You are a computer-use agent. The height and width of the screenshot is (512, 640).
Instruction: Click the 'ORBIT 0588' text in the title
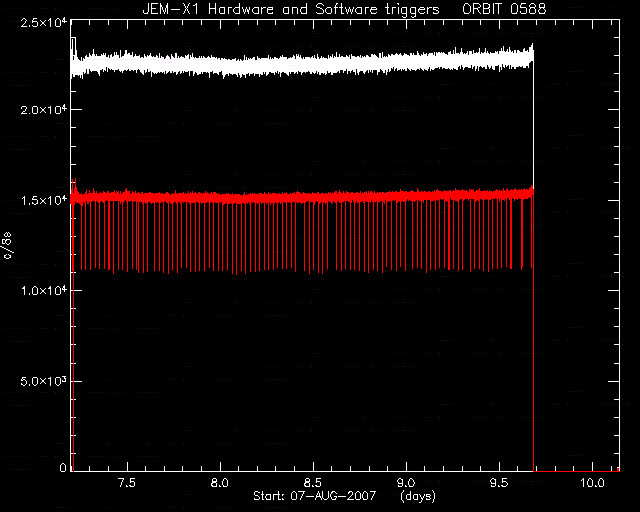click(504, 9)
